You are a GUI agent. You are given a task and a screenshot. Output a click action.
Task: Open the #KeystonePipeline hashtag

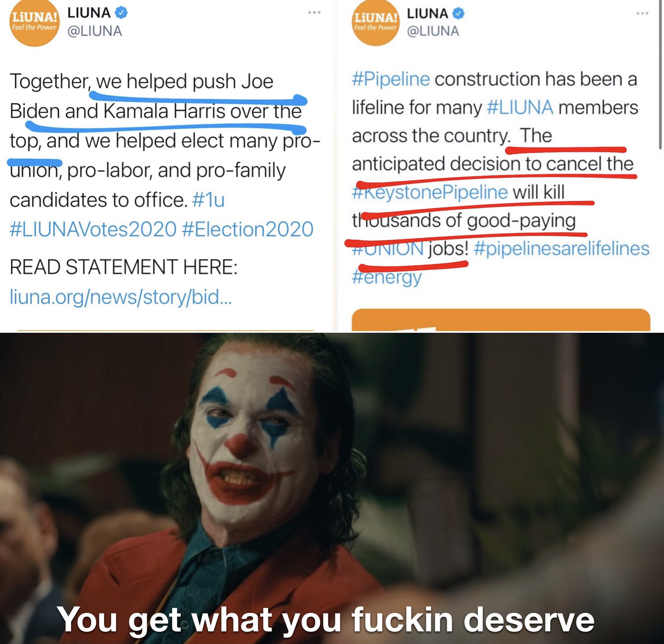point(430,192)
